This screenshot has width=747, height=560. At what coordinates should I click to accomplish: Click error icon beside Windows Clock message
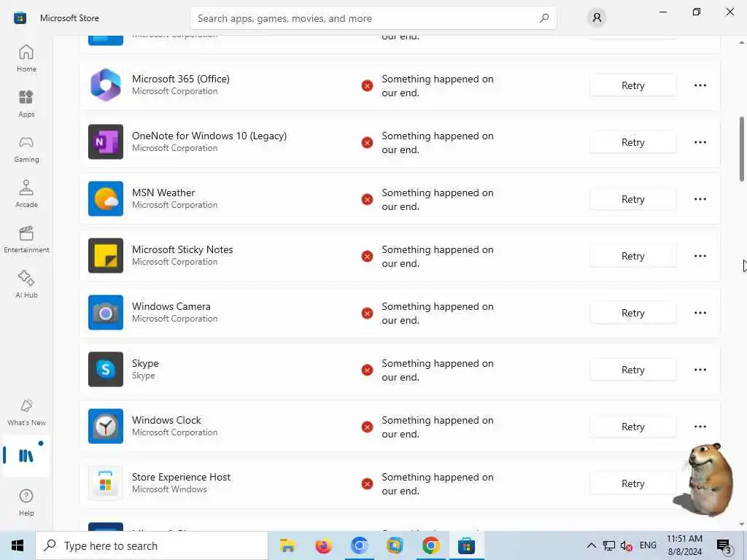pyautogui.click(x=367, y=427)
